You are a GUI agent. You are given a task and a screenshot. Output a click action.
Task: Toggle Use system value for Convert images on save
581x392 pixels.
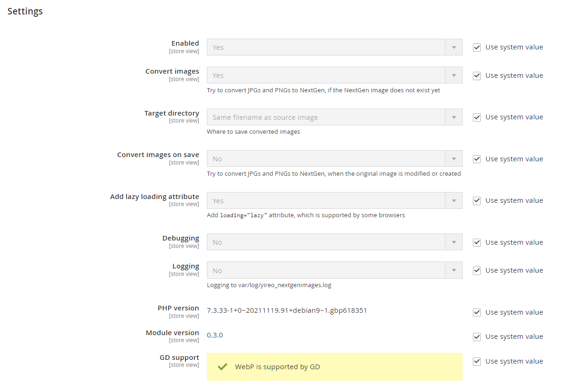477,158
